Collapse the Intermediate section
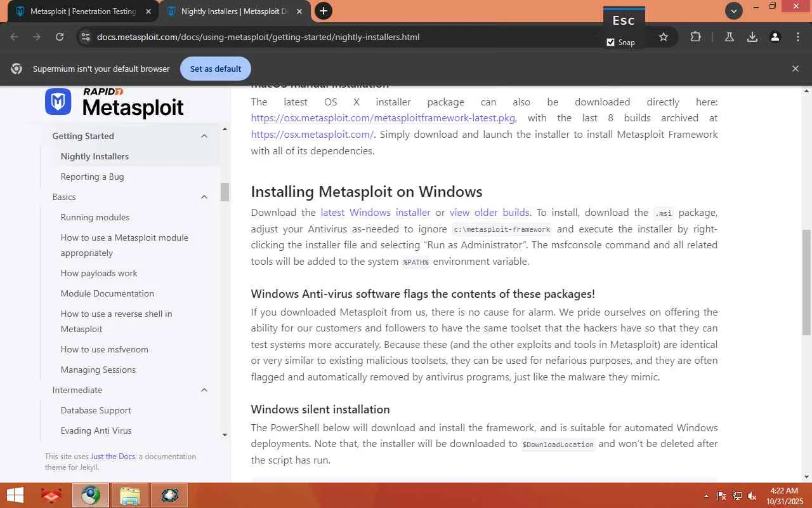The image size is (812, 508). (x=204, y=390)
